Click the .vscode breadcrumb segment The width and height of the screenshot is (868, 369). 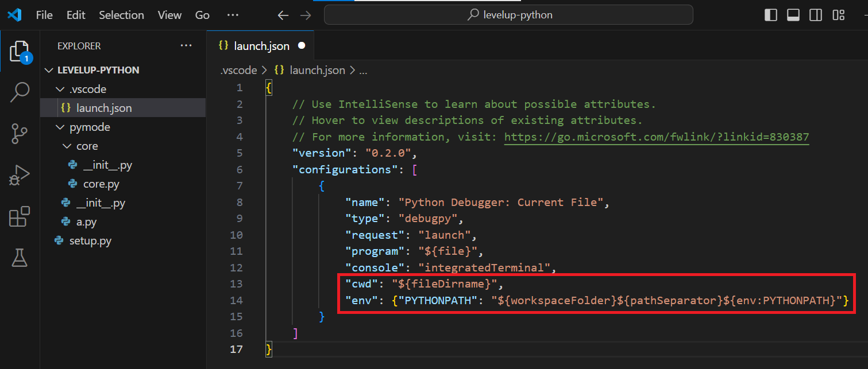pyautogui.click(x=238, y=71)
